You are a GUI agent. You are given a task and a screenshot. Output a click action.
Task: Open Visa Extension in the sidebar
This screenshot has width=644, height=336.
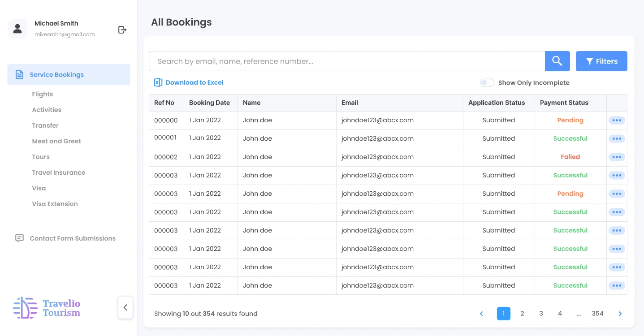(x=55, y=204)
